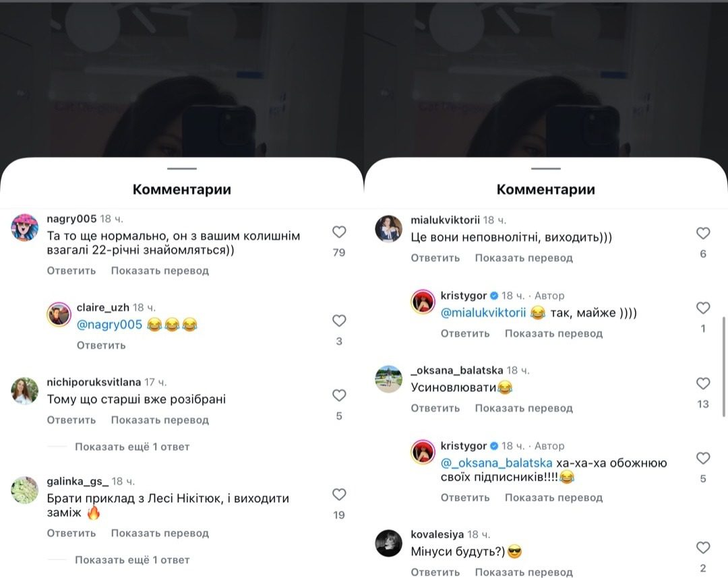Like kristygor's reply to _oksana_balatska
The image size is (728, 578).
pos(703,458)
